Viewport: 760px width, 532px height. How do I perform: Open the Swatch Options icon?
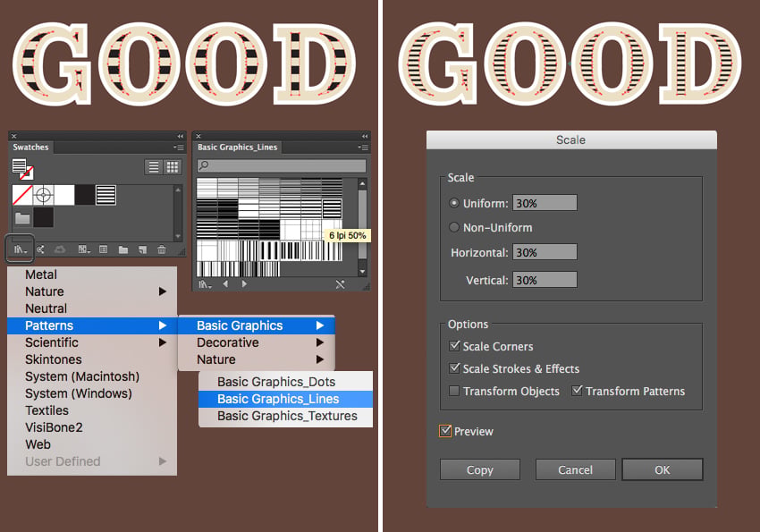[x=103, y=249]
